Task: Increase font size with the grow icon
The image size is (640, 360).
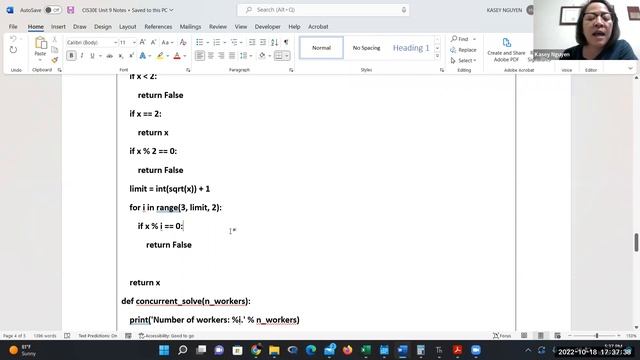Action: click(x=142, y=42)
